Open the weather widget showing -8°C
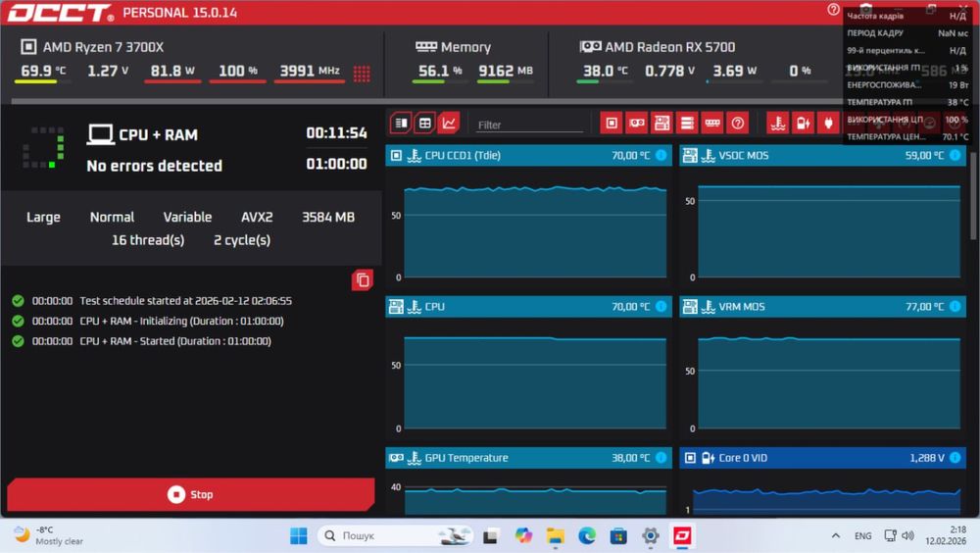This screenshot has width=980, height=553. [49, 536]
